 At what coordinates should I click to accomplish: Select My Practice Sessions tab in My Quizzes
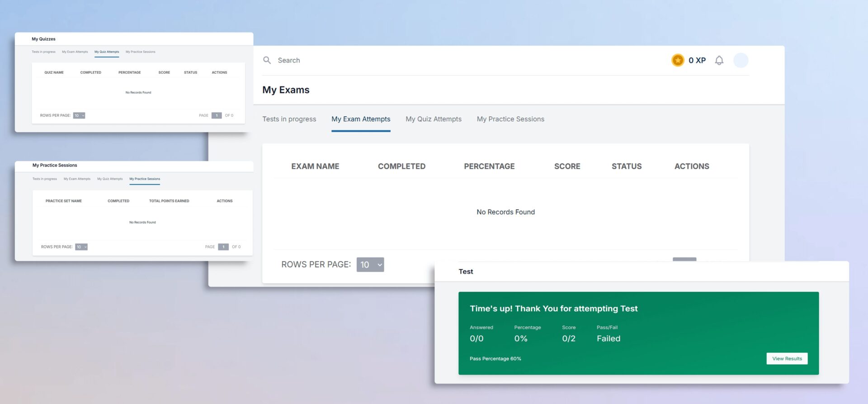point(141,52)
